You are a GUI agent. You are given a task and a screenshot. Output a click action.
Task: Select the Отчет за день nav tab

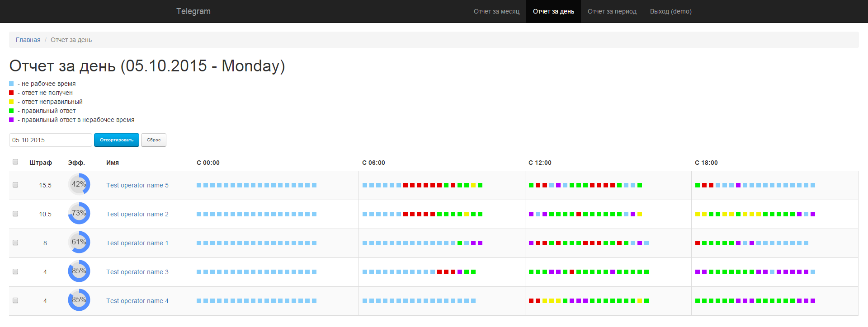click(553, 11)
